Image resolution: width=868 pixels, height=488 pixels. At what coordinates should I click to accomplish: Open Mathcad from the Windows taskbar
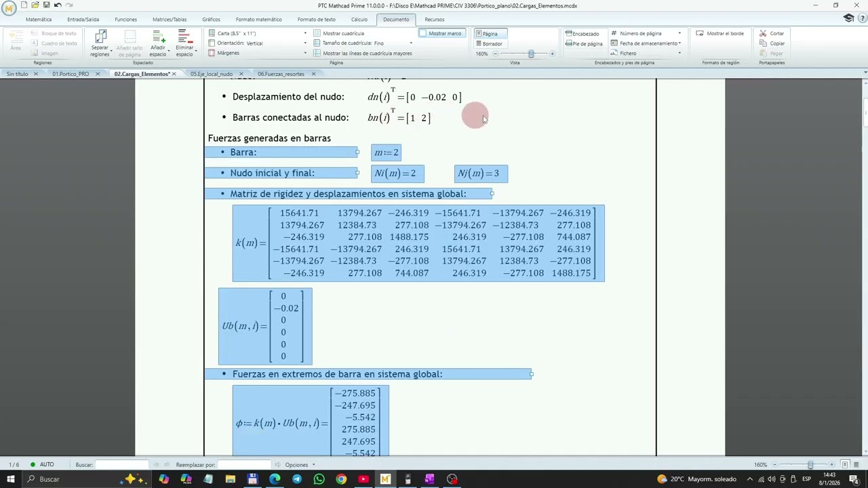tap(385, 479)
